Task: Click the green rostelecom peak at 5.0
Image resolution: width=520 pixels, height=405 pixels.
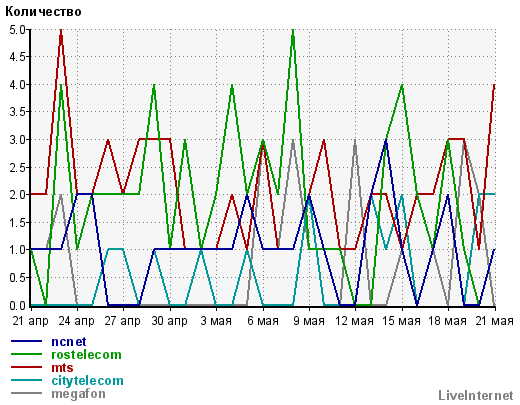Action: [293, 31]
